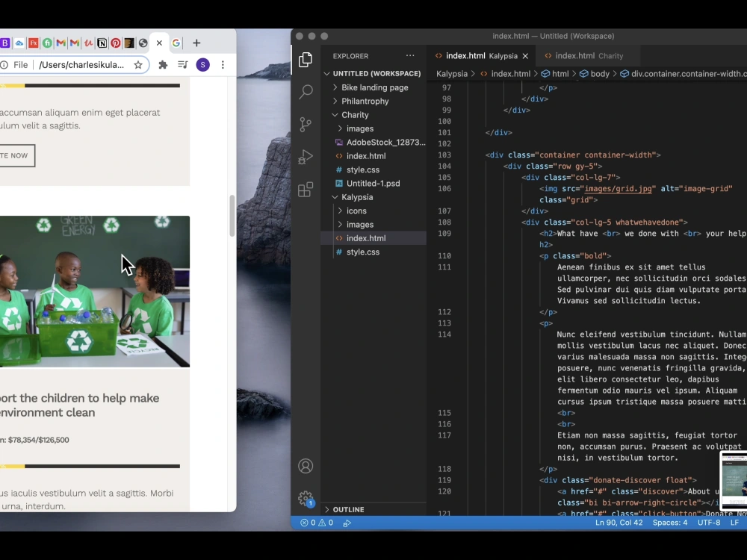The image size is (747, 560).
Task: Select index.html under Kalypsia folder
Action: pos(373,238)
